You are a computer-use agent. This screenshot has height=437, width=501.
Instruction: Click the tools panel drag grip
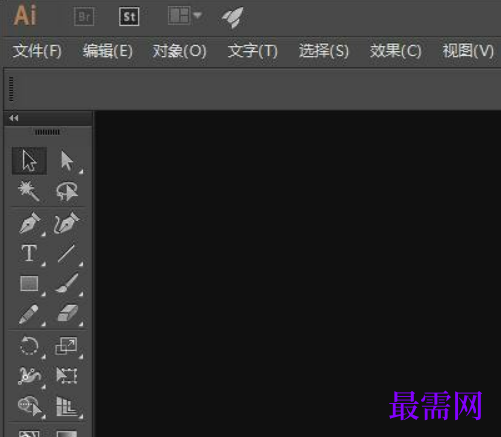(x=47, y=132)
